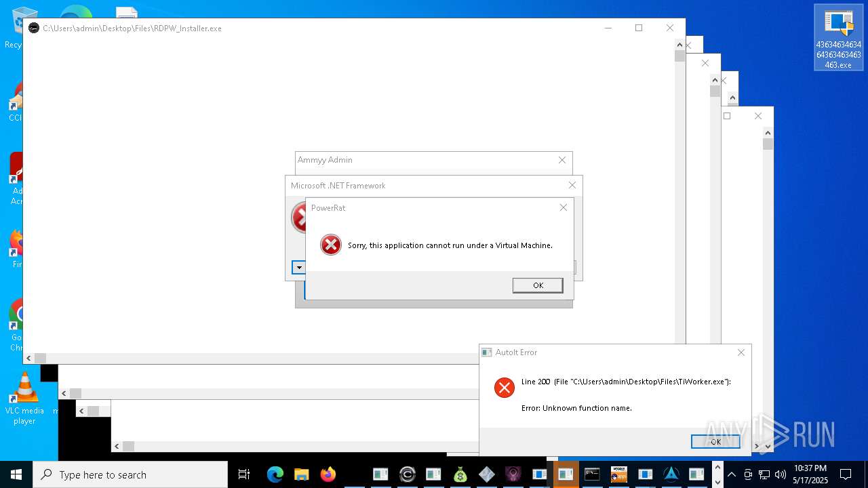This screenshot has height=488, width=868.
Task: Click down arrow of rightmost background window scrollbar
Action: click(768, 446)
